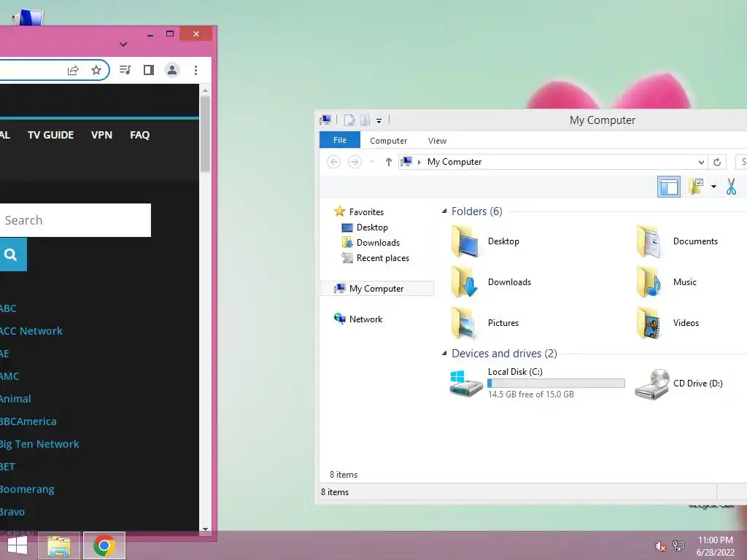Open the Documents folder

pos(678,241)
